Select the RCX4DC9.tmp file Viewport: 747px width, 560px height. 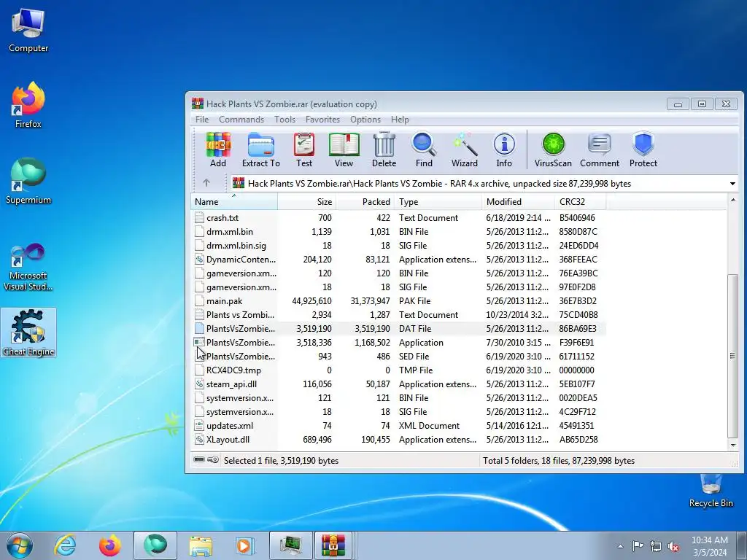pos(398,370)
